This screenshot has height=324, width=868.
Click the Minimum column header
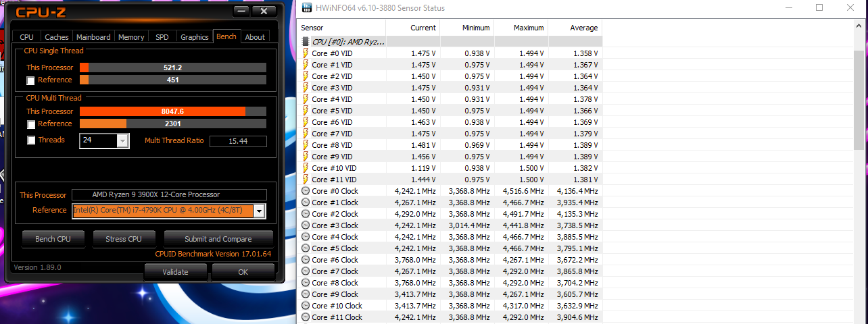[467, 28]
